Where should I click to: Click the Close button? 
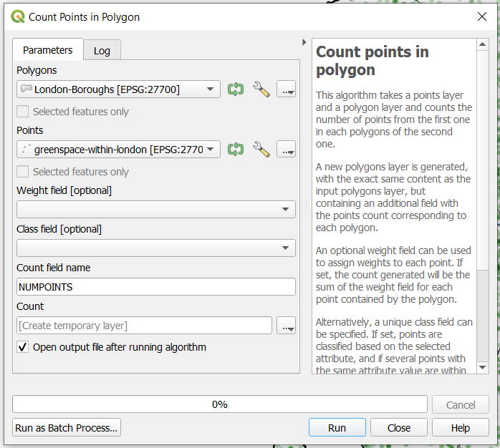coord(399,428)
